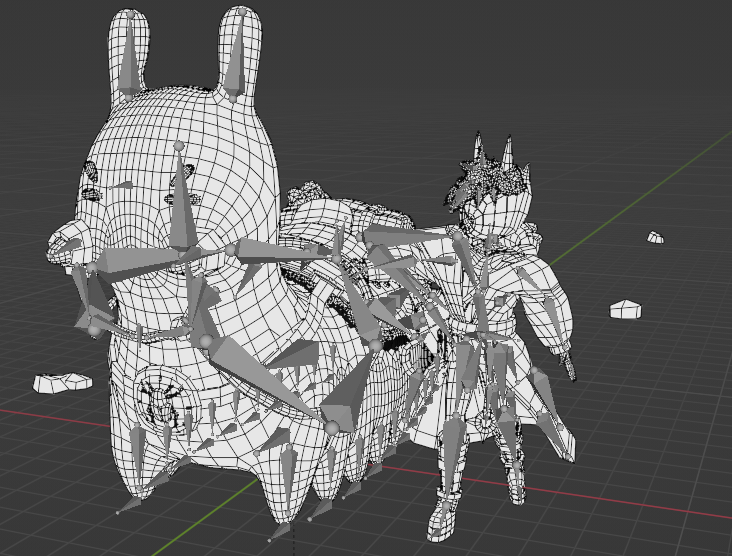
Task: Select the tall bone on the creature's forehead
Action: coord(182,200)
